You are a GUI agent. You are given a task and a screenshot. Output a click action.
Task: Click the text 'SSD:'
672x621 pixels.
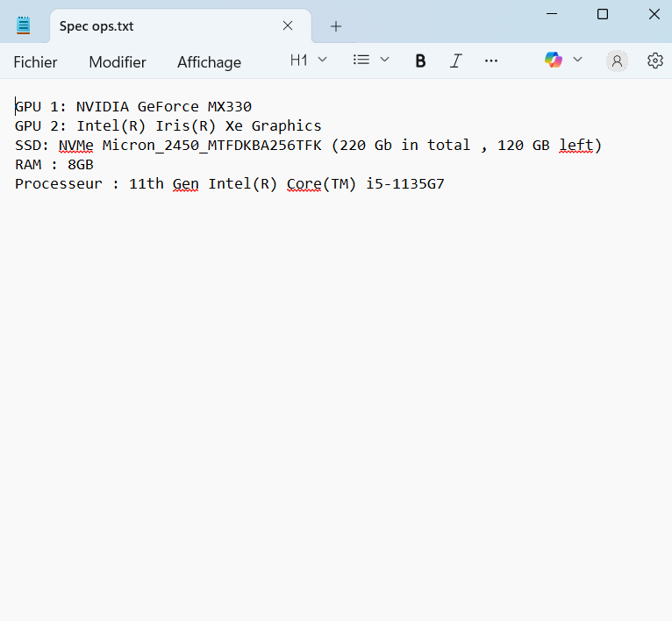pyautogui.click(x=32, y=146)
